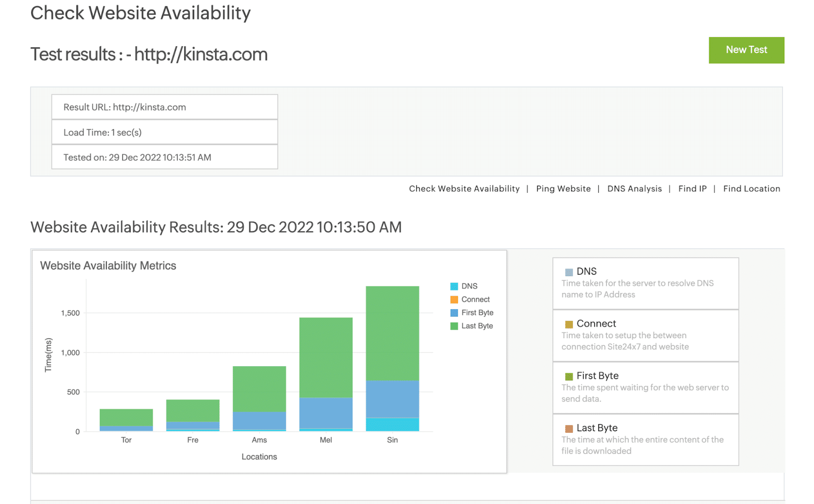
Task: Click the First Byte description panel icon
Action: (569, 376)
